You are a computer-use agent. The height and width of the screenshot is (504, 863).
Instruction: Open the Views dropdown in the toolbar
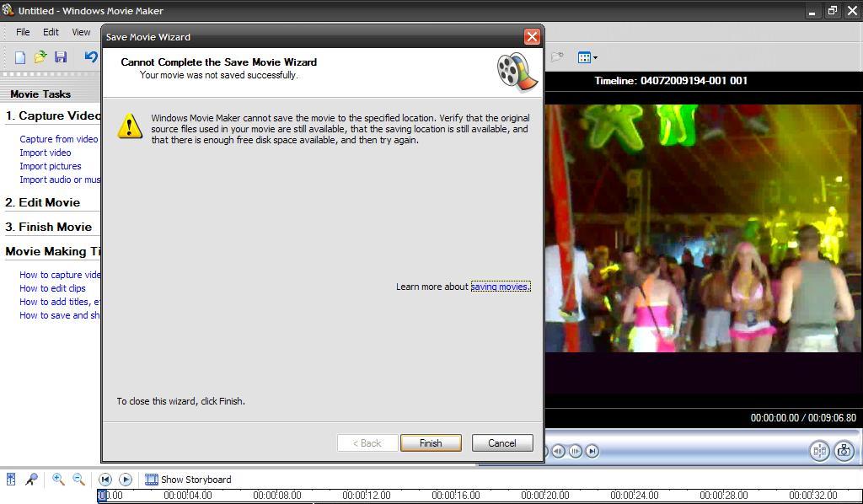(587, 57)
